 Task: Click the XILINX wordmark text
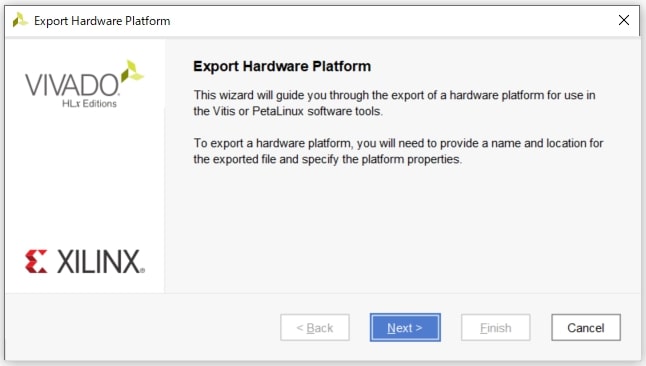(x=98, y=261)
